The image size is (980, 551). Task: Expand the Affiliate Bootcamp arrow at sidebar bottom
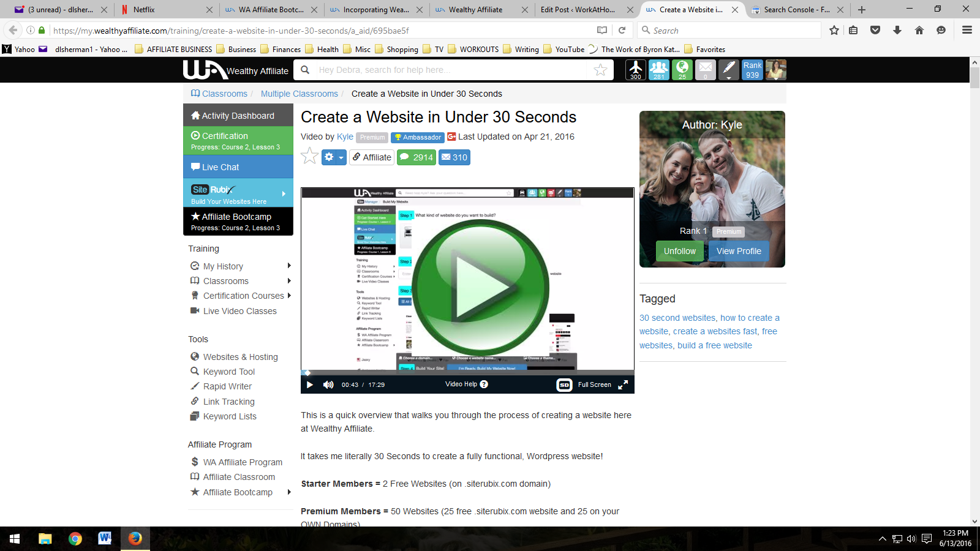pyautogui.click(x=289, y=492)
